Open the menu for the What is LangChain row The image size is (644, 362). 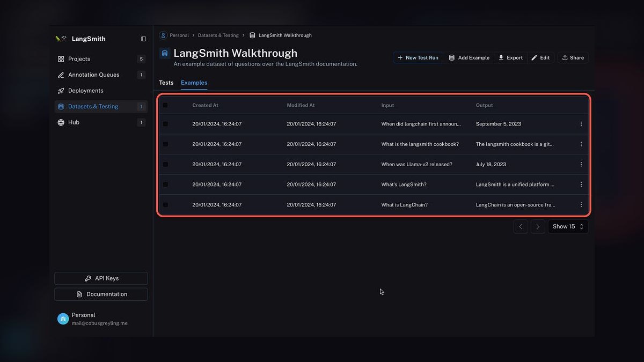(x=581, y=205)
